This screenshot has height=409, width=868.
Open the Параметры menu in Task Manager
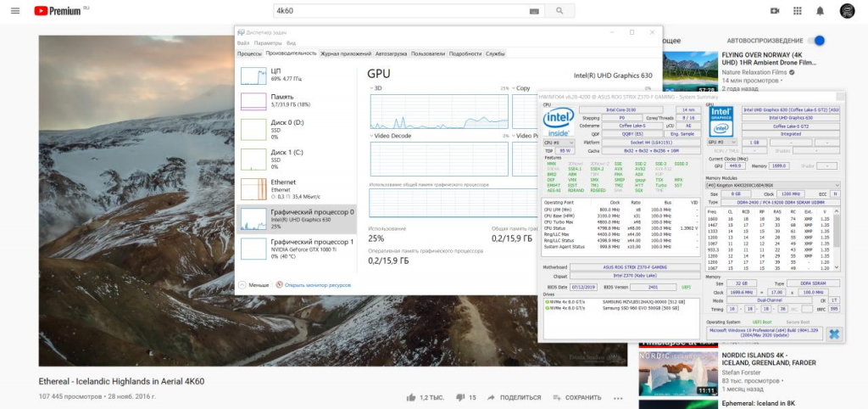268,42
